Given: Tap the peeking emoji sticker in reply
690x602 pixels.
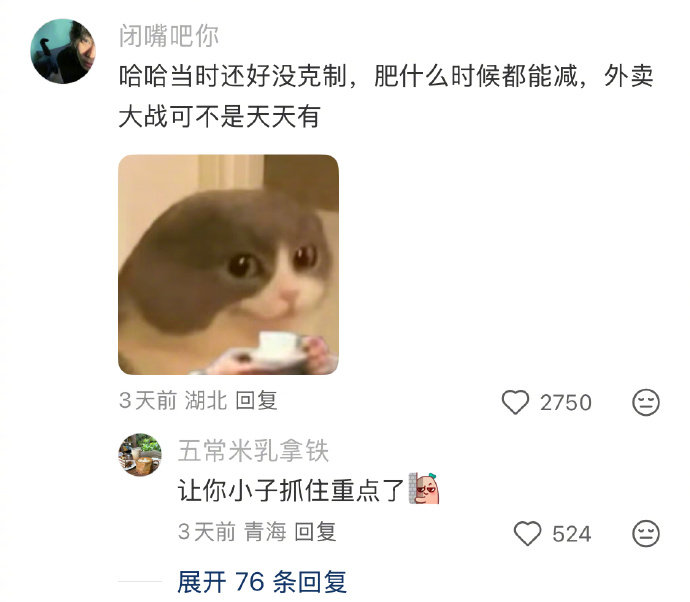Looking at the screenshot, I should 424,488.
